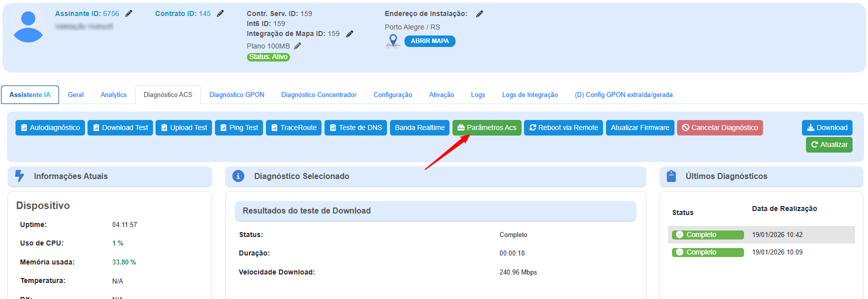The image size is (868, 299).
Task: Start a Ping Test
Action: tap(239, 127)
